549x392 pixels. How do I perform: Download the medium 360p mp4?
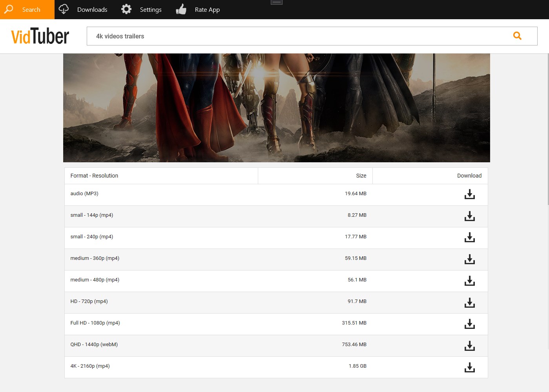click(x=469, y=259)
